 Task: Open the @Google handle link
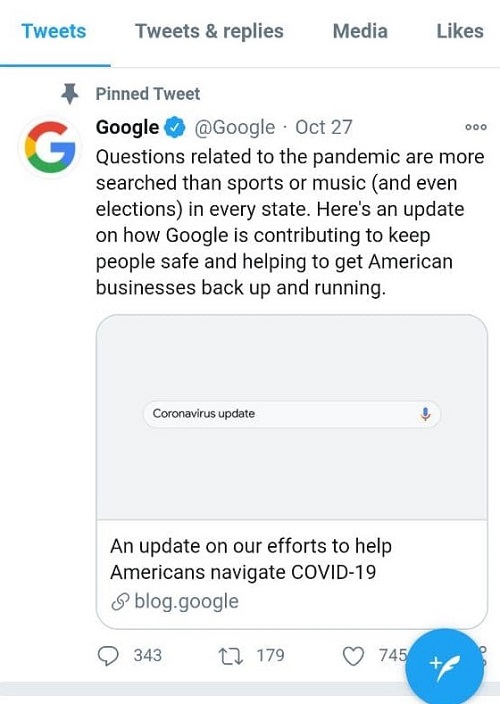click(x=235, y=128)
